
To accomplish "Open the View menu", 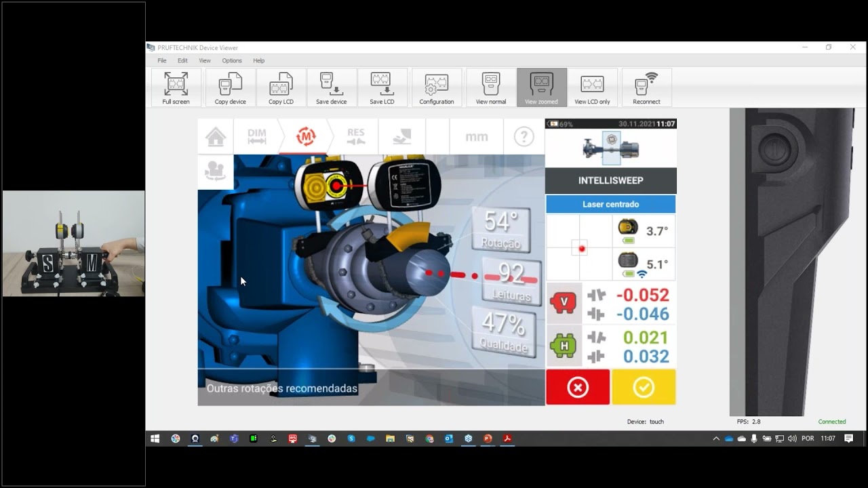I will tap(204, 60).
